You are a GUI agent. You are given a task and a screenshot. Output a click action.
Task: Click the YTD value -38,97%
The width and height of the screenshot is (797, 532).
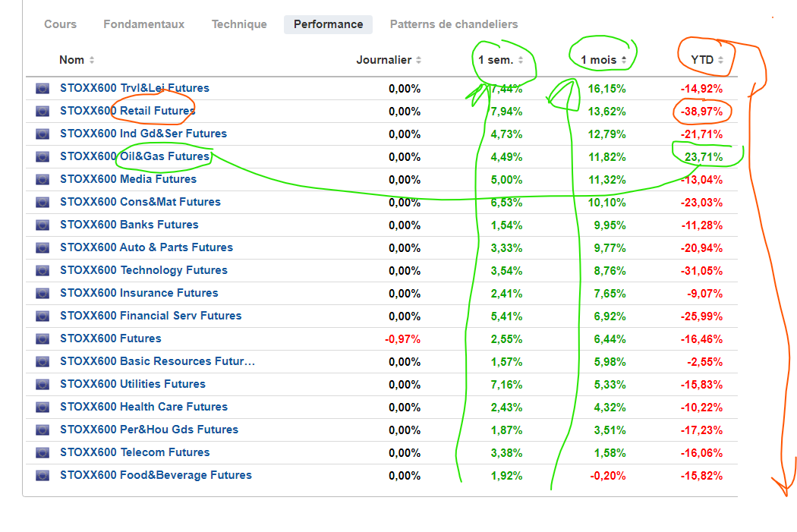coord(701,112)
